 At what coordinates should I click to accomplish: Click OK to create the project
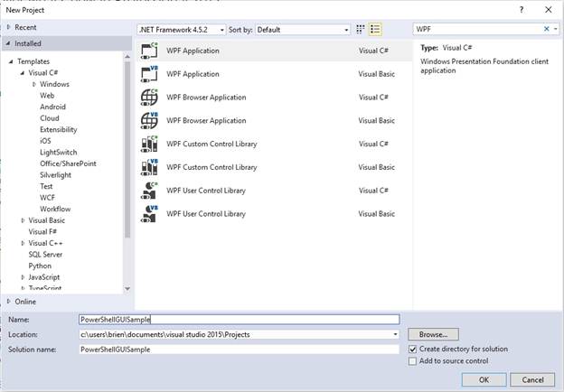pyautogui.click(x=484, y=379)
